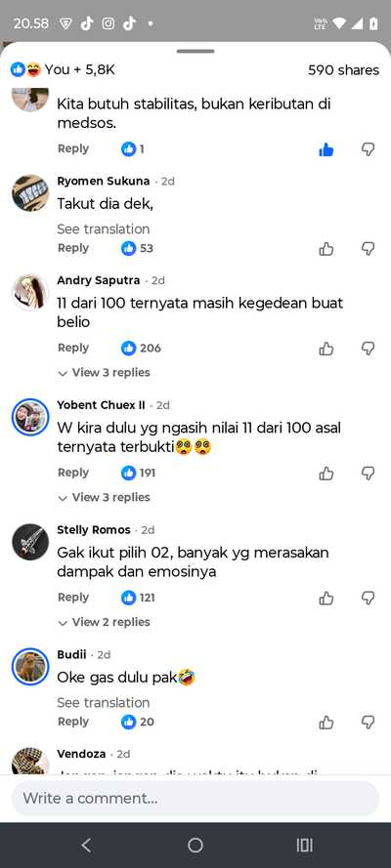Screen dimensions: 391x868
Task: Open the 590 shares list
Action: 343,70
